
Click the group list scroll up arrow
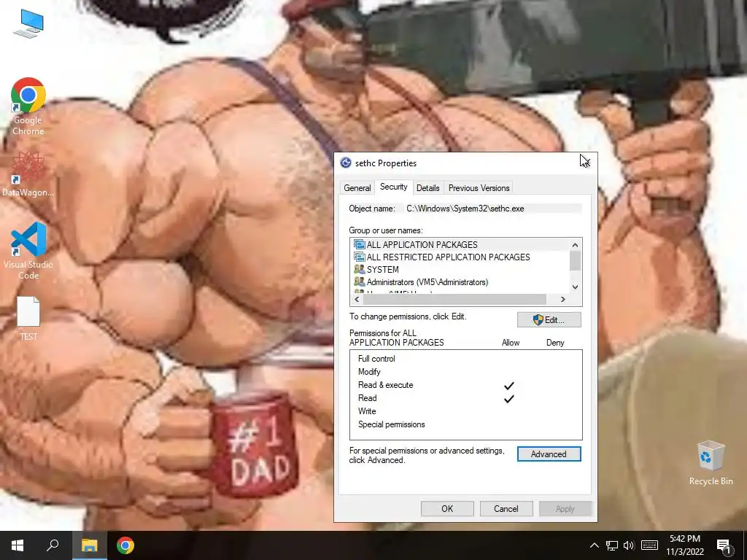[575, 245]
